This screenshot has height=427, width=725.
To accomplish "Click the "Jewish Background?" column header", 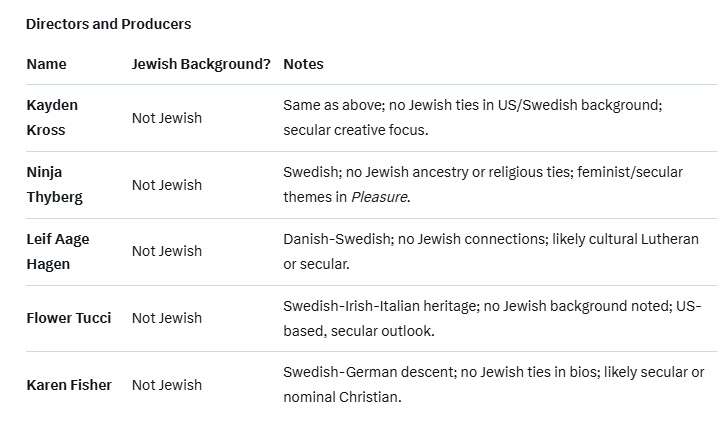I will (x=201, y=64).
